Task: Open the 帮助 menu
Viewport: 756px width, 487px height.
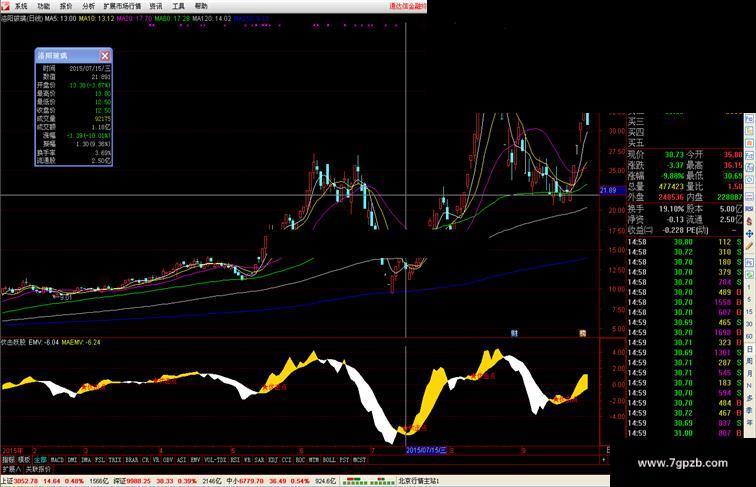Action: 201,6
